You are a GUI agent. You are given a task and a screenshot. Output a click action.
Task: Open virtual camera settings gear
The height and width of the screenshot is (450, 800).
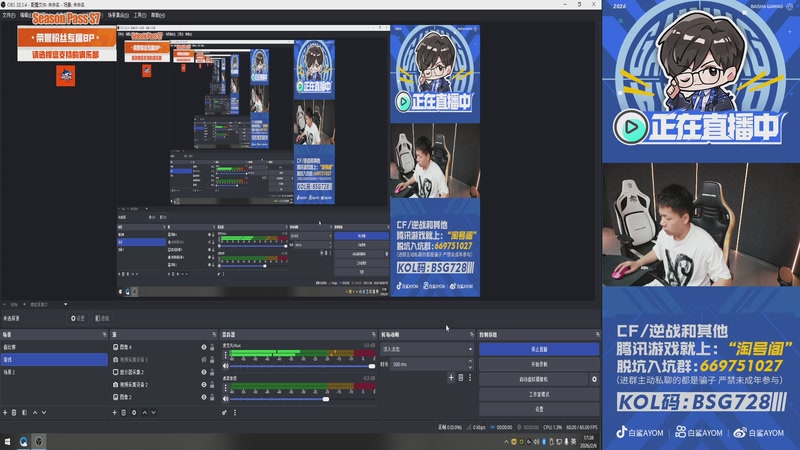click(x=594, y=379)
